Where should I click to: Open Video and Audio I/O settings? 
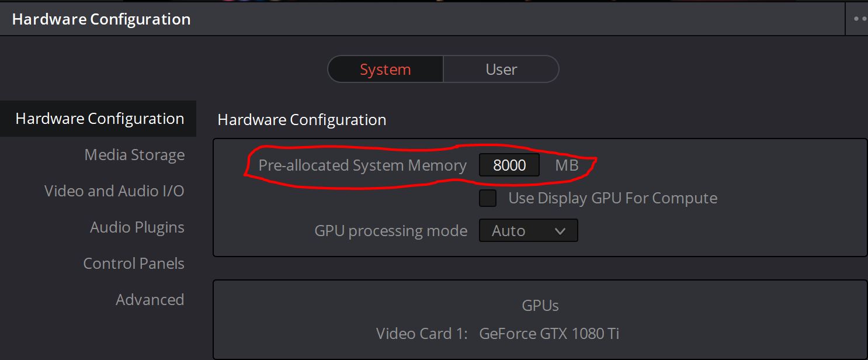tap(114, 191)
